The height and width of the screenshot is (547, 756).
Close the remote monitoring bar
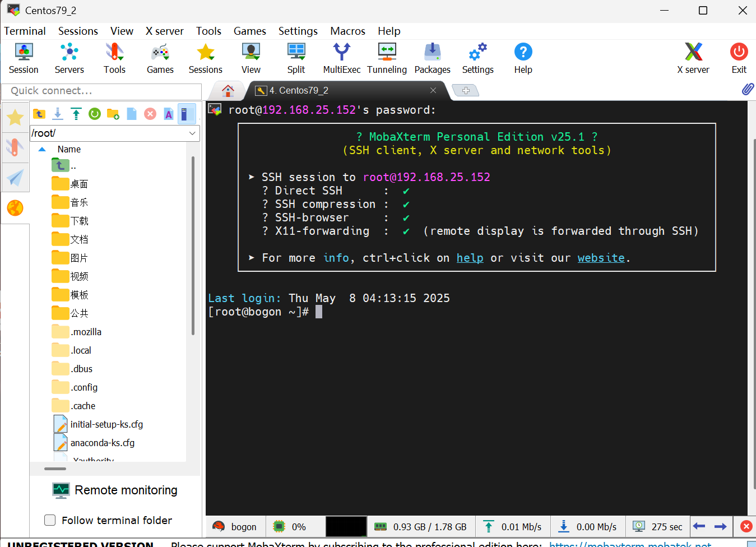[x=746, y=526]
